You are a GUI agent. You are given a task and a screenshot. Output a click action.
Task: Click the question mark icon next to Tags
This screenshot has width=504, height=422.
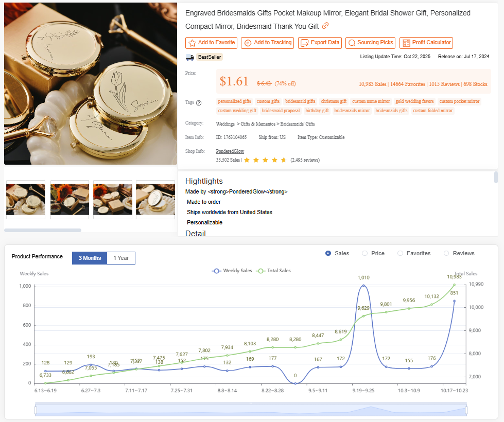pos(199,102)
